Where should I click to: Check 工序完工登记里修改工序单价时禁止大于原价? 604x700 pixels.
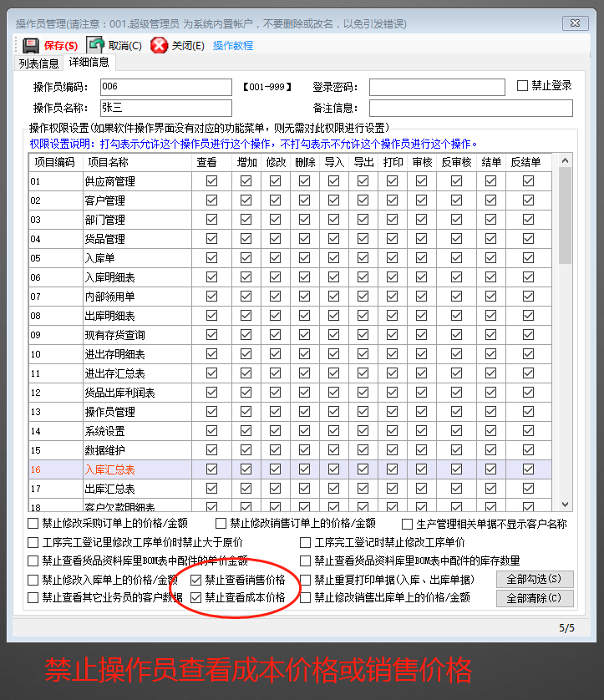click(33, 542)
